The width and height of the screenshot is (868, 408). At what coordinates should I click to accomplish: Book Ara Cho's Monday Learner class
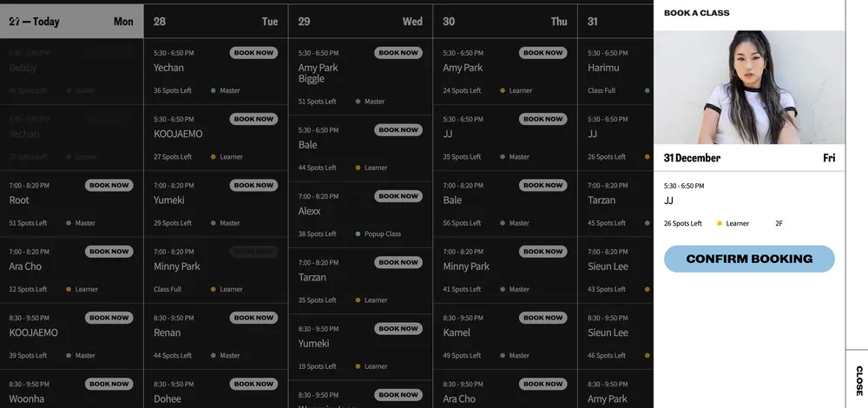click(x=109, y=252)
